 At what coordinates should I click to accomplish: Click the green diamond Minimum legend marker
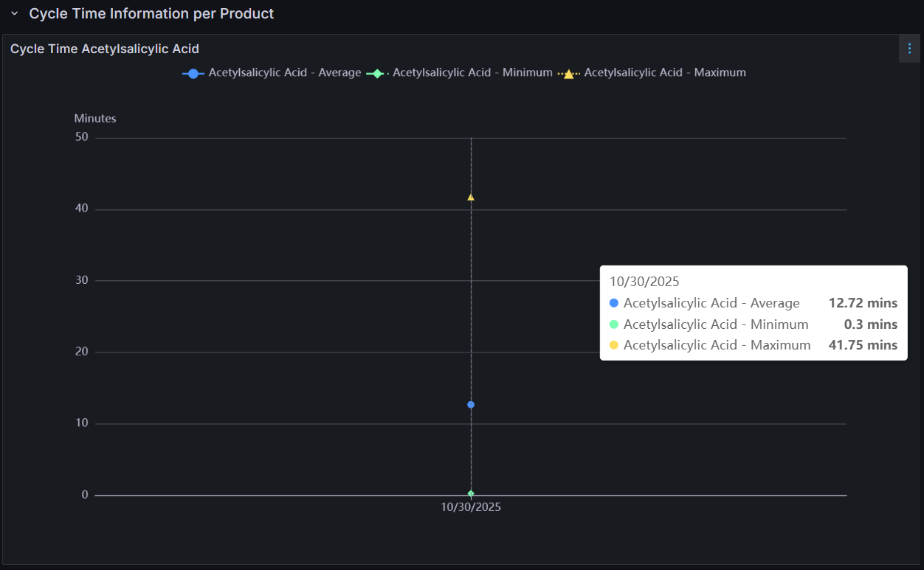pyautogui.click(x=376, y=73)
